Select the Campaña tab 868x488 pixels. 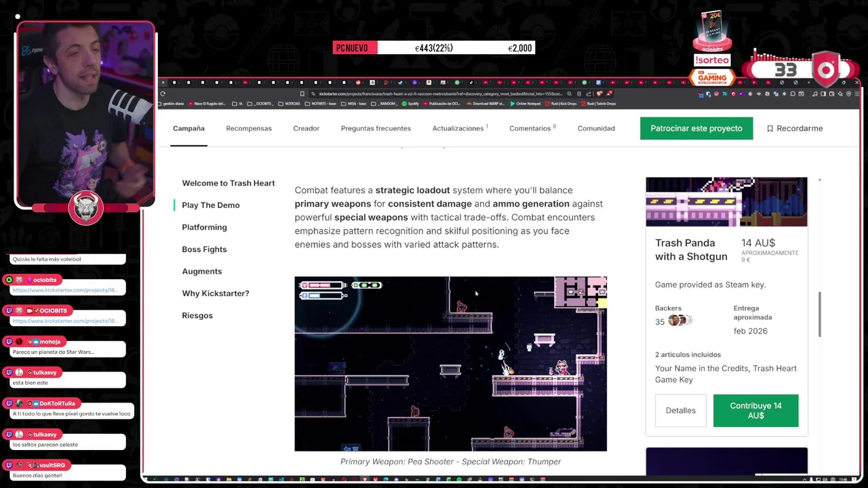click(x=189, y=128)
